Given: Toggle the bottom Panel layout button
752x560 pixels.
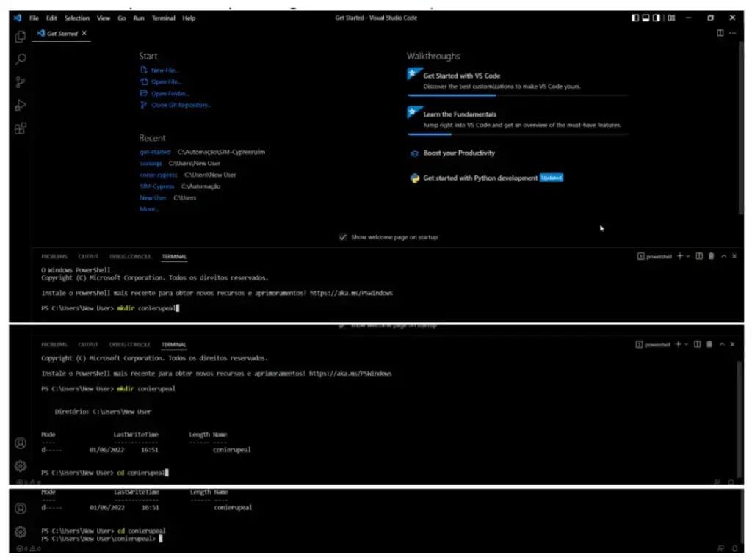Looking at the screenshot, I should coord(648,18).
